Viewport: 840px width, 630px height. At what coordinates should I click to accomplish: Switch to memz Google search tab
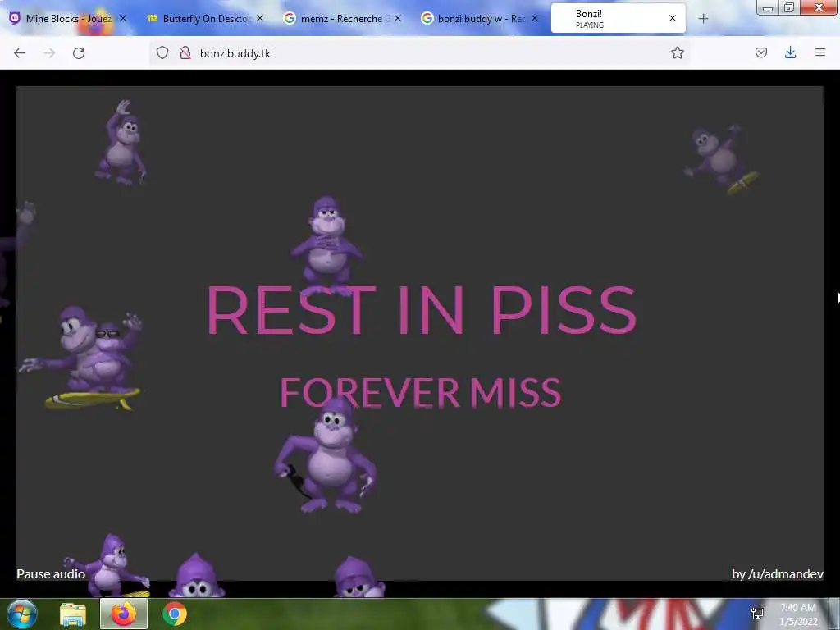[x=342, y=19]
